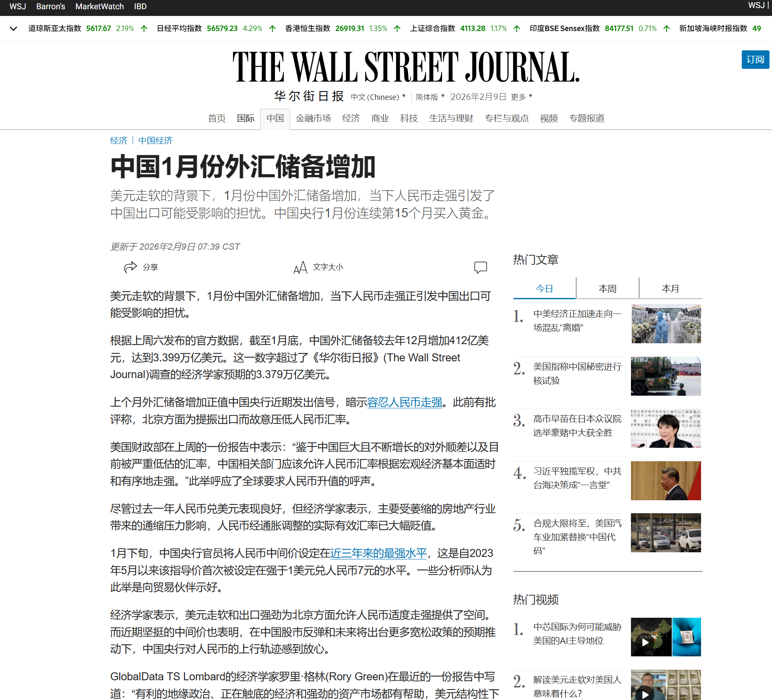
Task: Switch to the 本周 popular articles tab
Action: (607, 289)
